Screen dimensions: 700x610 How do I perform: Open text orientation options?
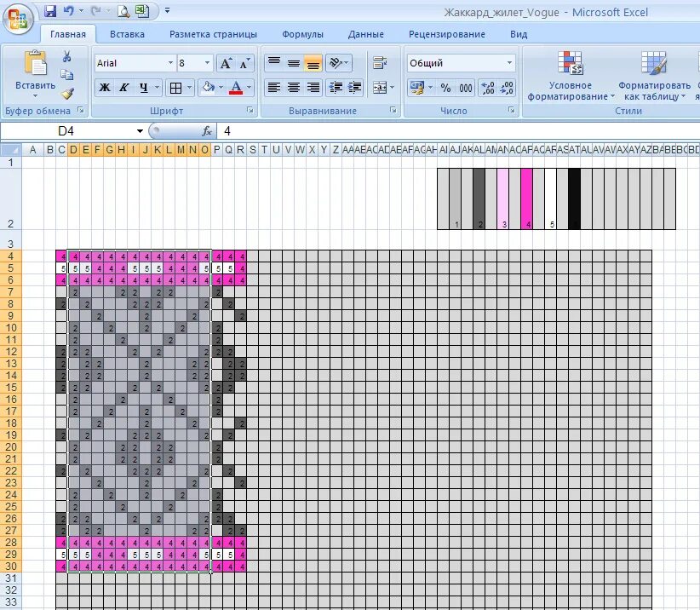(339, 63)
